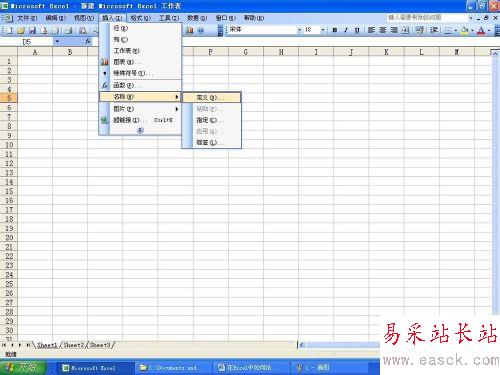Expand the 图片 submenu arrow
The height and width of the screenshot is (375, 500).
(x=177, y=109)
